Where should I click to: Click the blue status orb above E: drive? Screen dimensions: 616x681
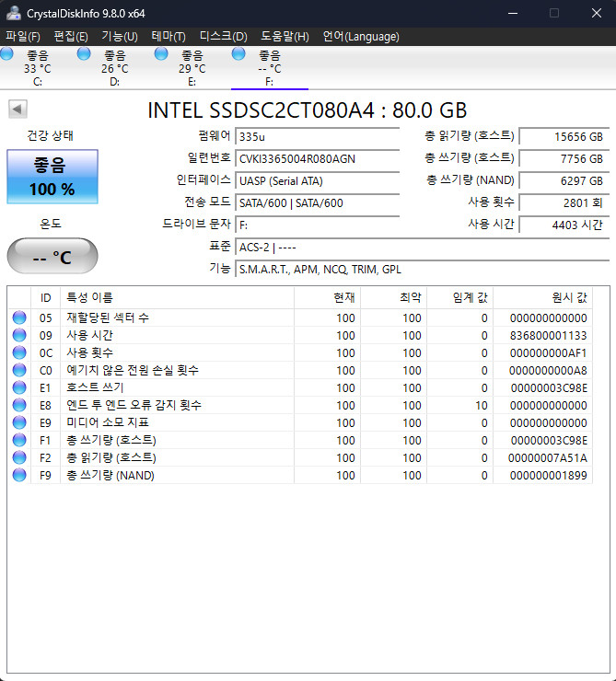tap(161, 54)
